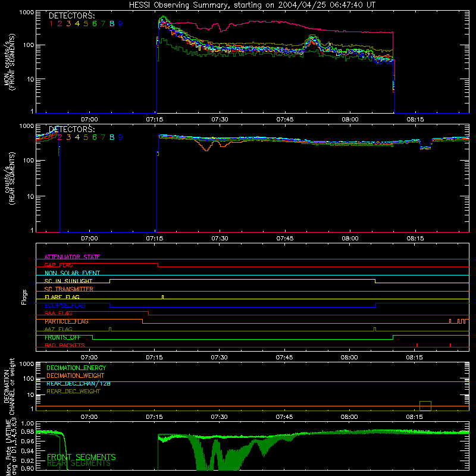Select detector 3 legend number in front segments plot
476x476 pixels.
click(68, 24)
